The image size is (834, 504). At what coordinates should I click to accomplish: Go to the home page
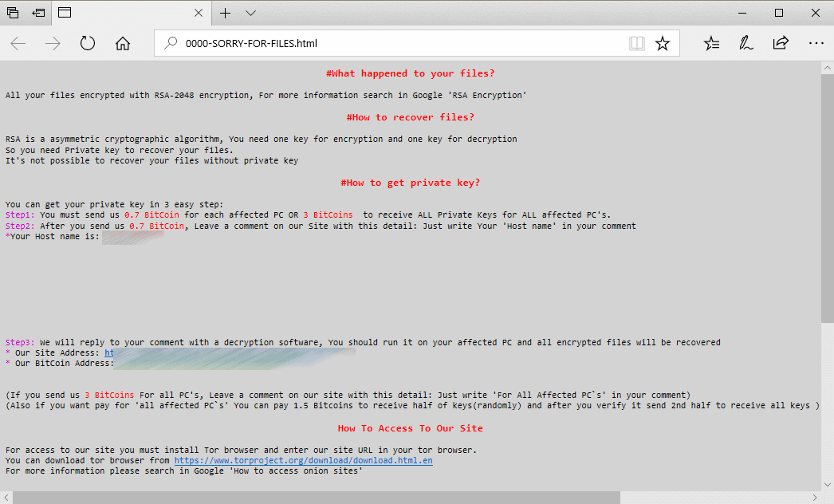(122, 43)
